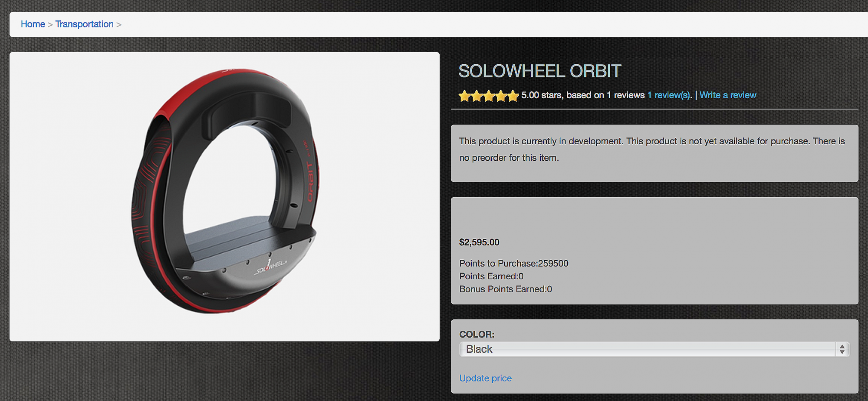Click the Bonus Points Earned line
The height and width of the screenshot is (401, 868).
(506, 289)
